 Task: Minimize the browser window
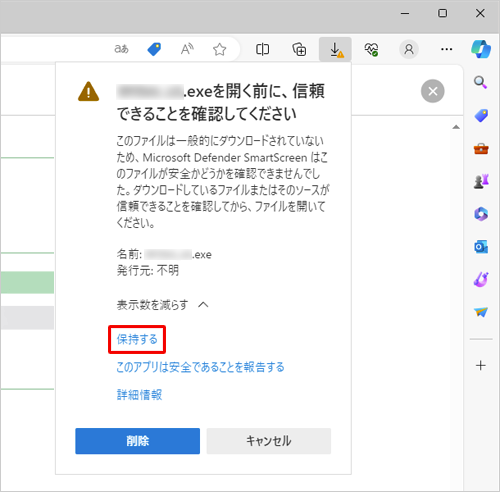point(405,13)
